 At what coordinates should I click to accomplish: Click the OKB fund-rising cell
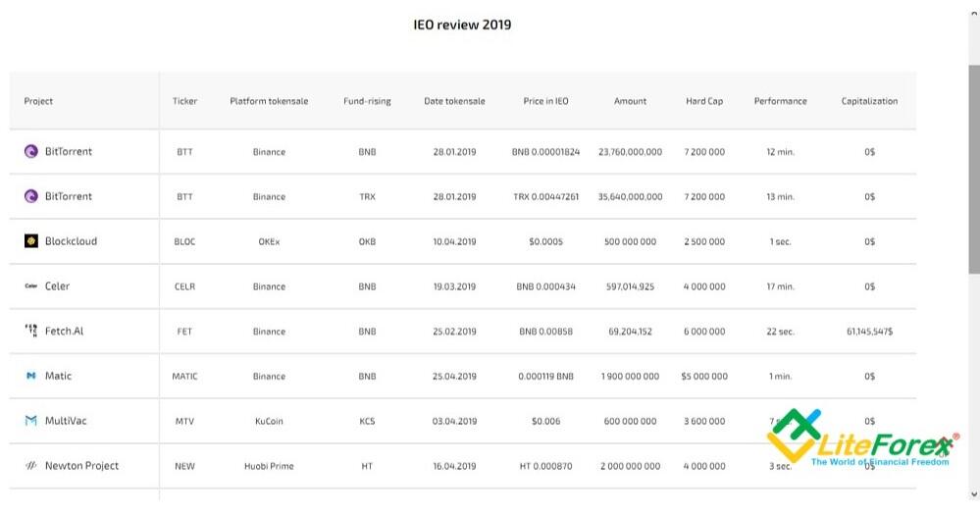coord(367,242)
